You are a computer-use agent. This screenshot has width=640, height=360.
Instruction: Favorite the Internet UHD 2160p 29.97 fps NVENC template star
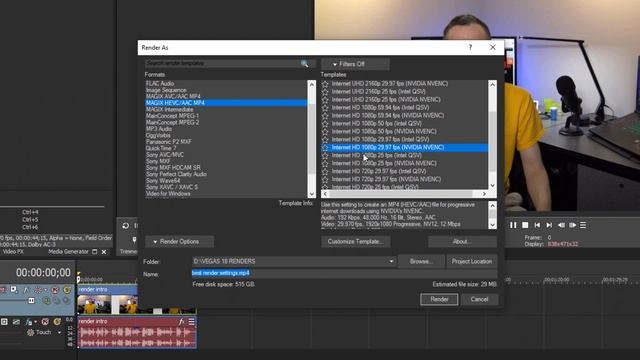click(325, 84)
